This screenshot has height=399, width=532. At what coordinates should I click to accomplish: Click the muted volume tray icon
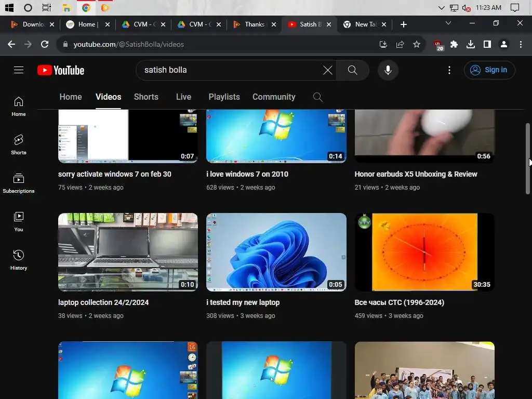[x=467, y=8]
